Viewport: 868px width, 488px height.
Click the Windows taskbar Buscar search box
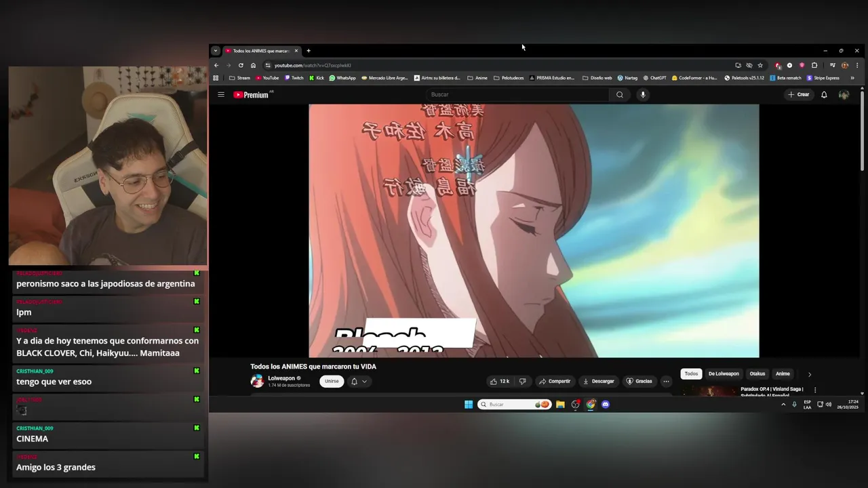tap(514, 405)
